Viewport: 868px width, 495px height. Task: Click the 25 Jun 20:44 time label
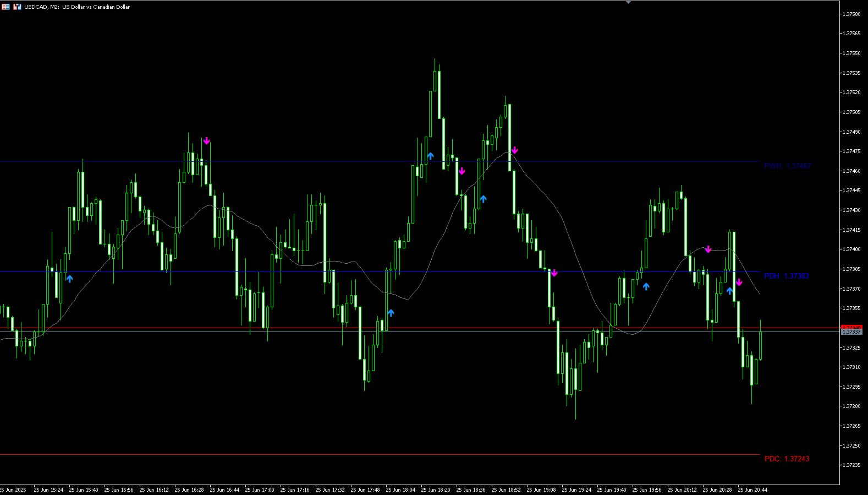(x=752, y=489)
